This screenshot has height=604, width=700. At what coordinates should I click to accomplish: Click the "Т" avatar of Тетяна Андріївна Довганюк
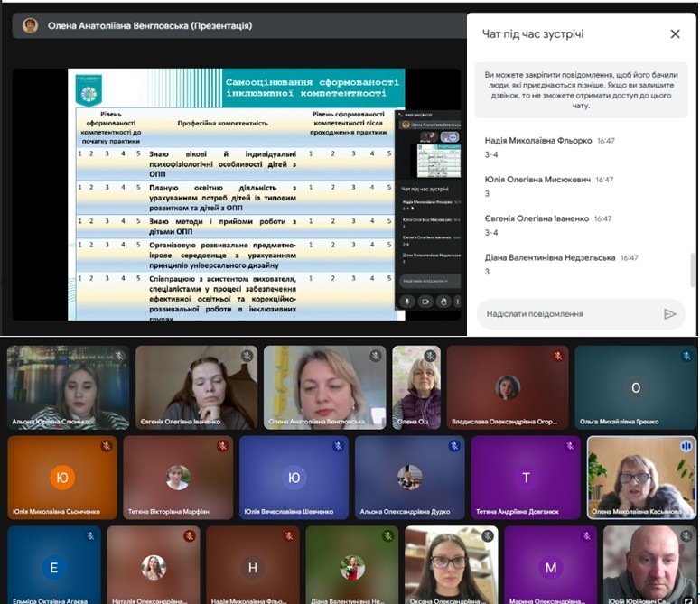(x=526, y=478)
